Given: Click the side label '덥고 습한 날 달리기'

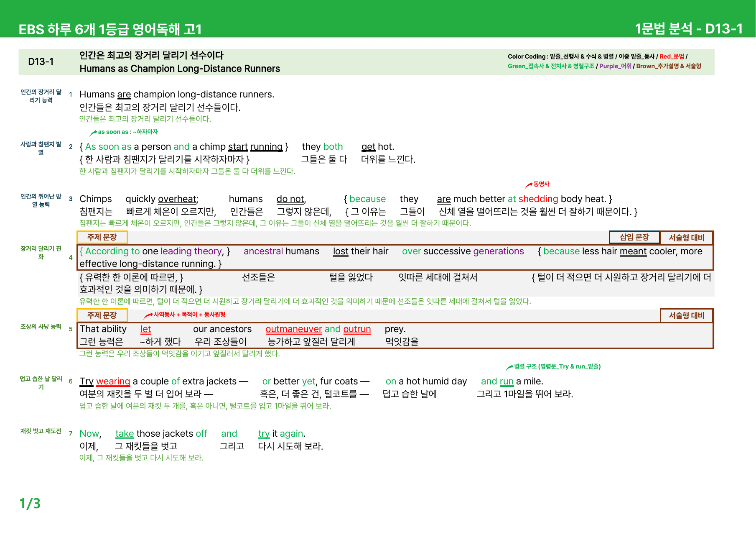Looking at the screenshot, I should pyautogui.click(x=41, y=383).
